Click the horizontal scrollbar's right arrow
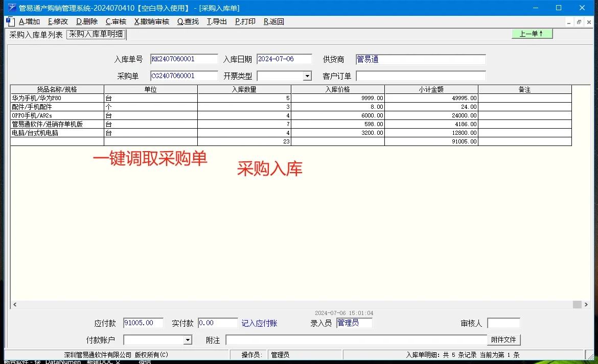The height and width of the screenshot is (364, 598). click(x=585, y=304)
